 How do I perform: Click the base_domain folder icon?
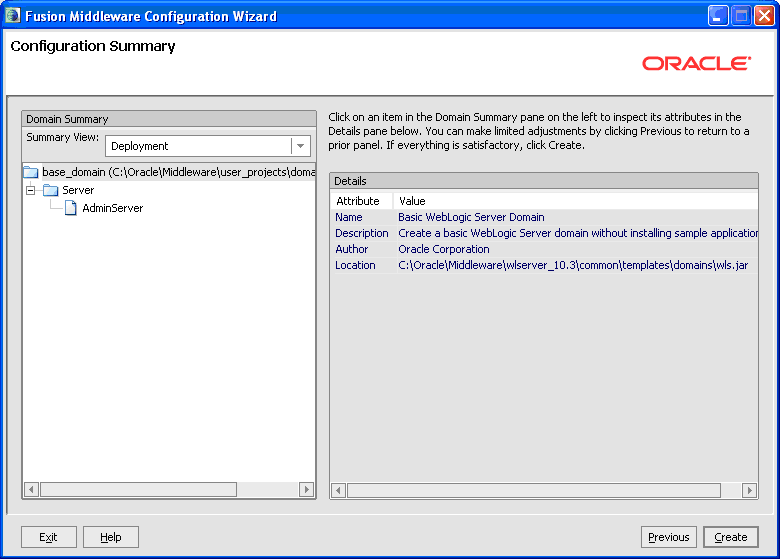pyautogui.click(x=31, y=172)
